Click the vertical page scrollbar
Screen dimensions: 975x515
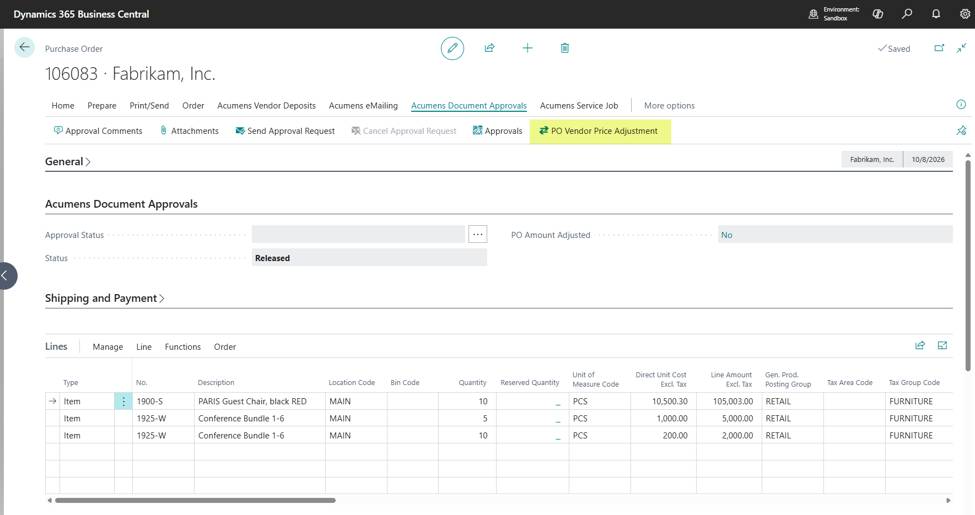coord(968,266)
